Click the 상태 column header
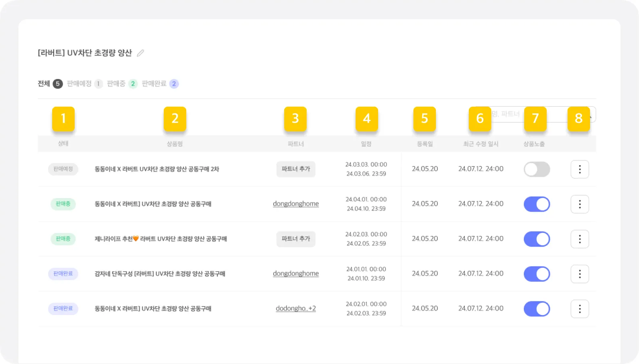Image resolution: width=639 pixels, height=364 pixels. (63, 144)
